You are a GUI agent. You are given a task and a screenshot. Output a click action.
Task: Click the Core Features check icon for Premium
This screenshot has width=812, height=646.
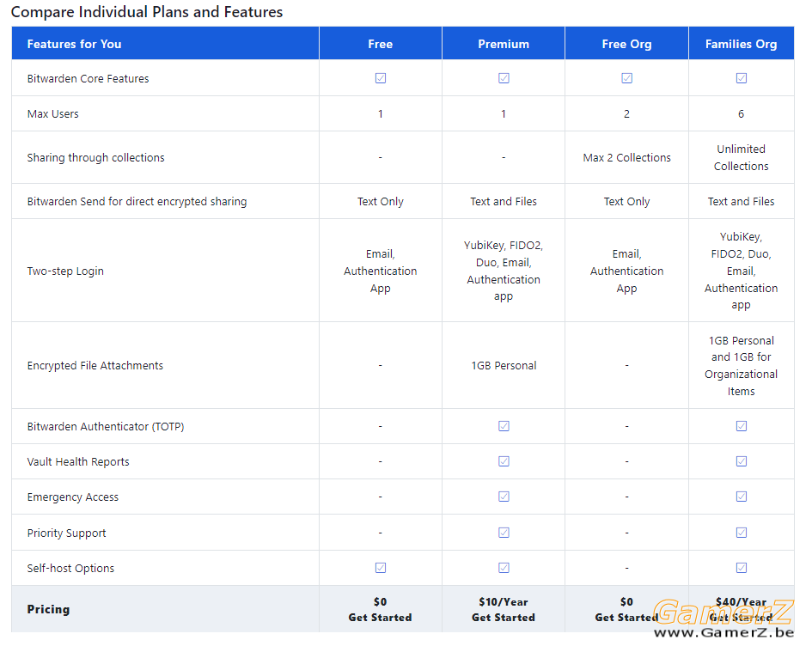pyautogui.click(x=504, y=78)
